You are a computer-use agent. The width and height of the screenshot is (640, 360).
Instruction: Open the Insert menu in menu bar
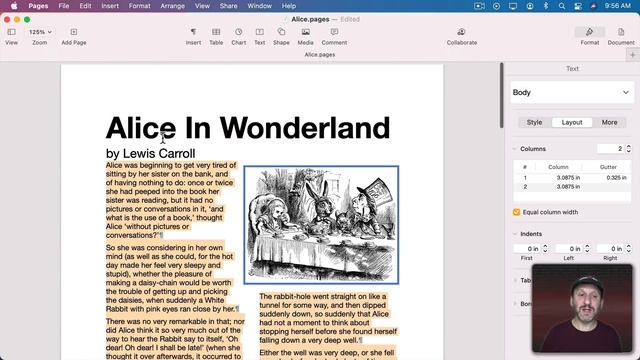click(110, 6)
